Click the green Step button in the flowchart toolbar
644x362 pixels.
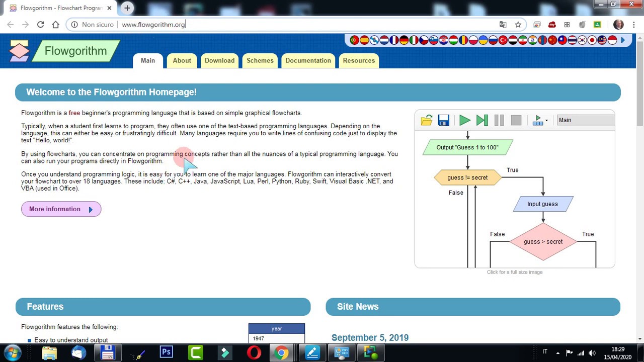tap(482, 120)
